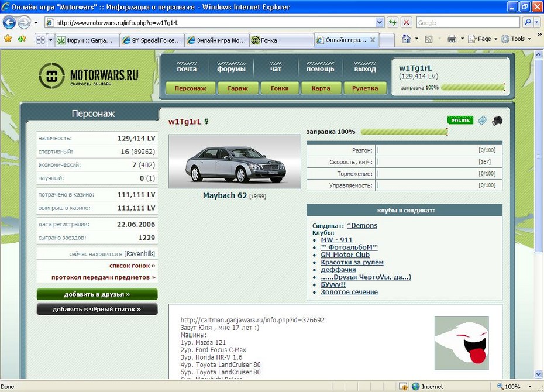Expand the address bar URL history dropdown
Viewport: 544px width, 392px height.
pyautogui.click(x=380, y=23)
